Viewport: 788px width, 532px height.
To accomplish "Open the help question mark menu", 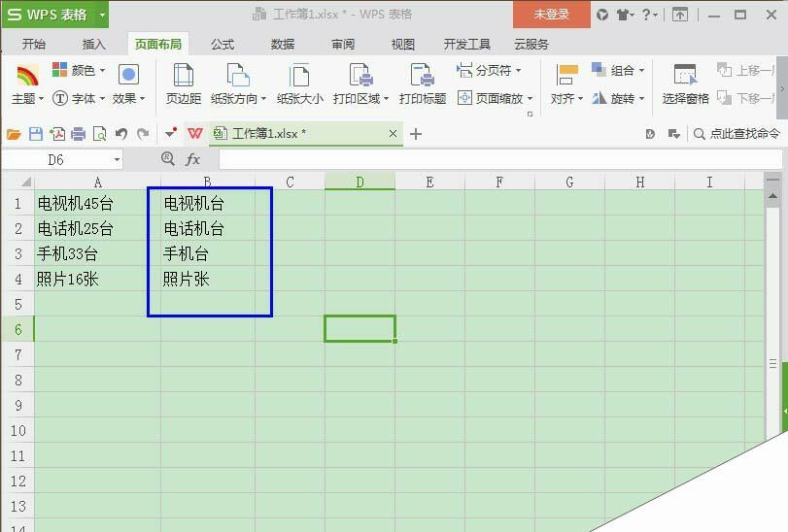I will point(649,15).
